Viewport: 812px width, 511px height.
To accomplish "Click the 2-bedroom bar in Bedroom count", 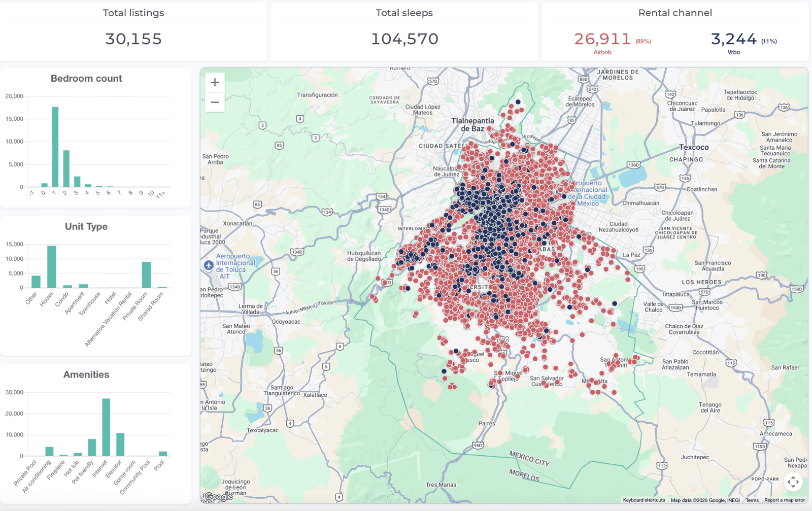I will point(66,168).
